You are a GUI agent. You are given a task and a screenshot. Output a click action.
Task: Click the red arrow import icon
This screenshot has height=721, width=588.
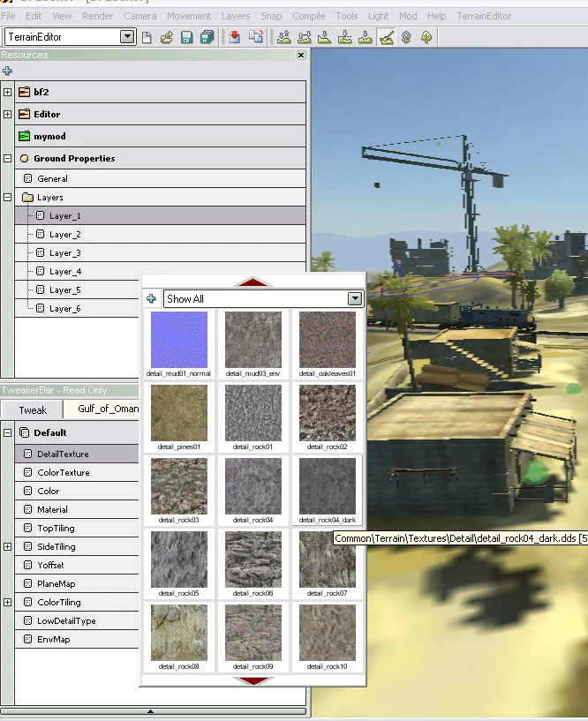tap(235, 37)
